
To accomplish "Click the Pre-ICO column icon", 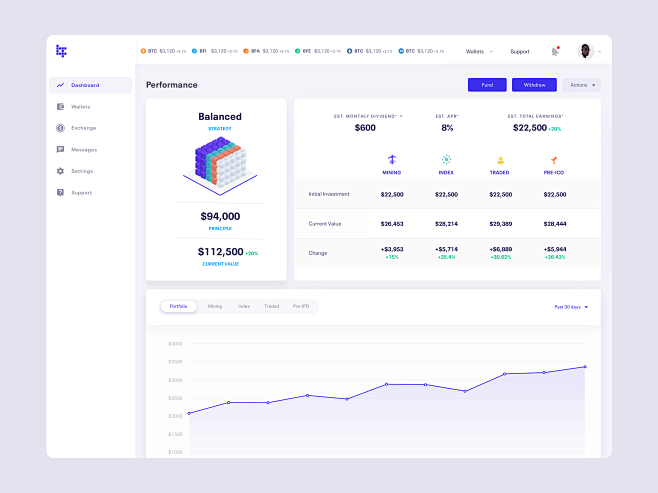I will tap(551, 159).
